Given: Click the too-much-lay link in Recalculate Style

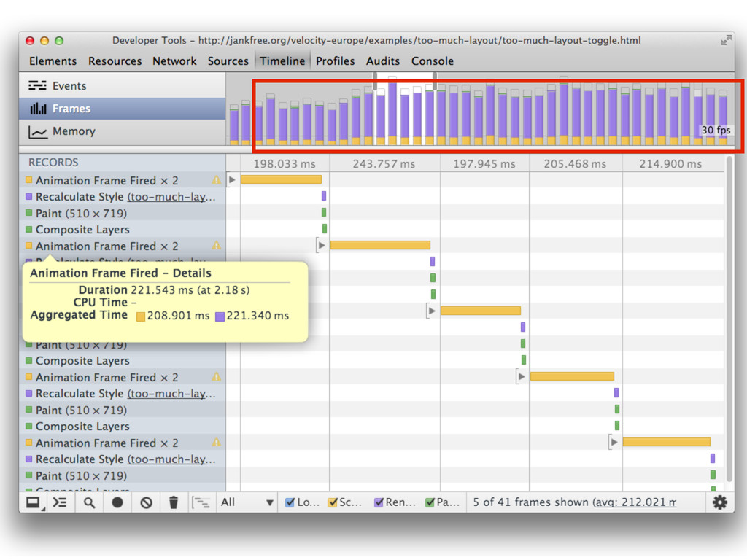Looking at the screenshot, I should click(x=171, y=197).
